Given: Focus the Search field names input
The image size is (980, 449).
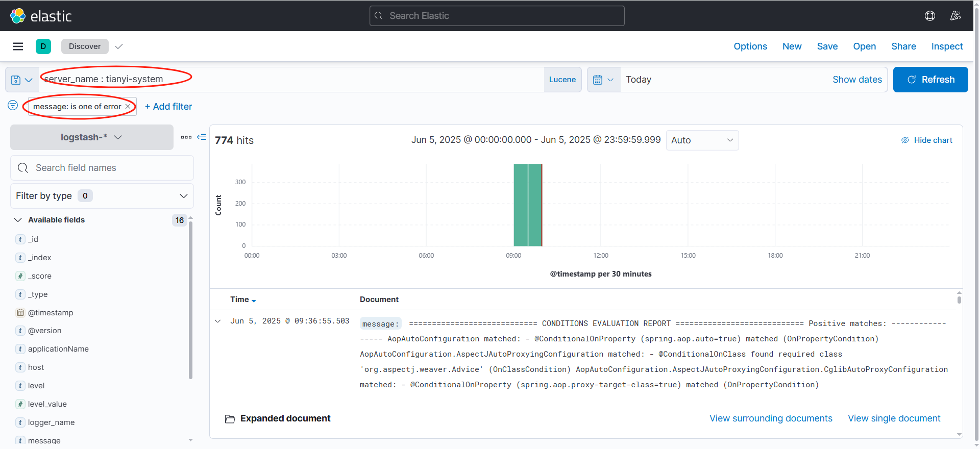Looking at the screenshot, I should [x=102, y=168].
